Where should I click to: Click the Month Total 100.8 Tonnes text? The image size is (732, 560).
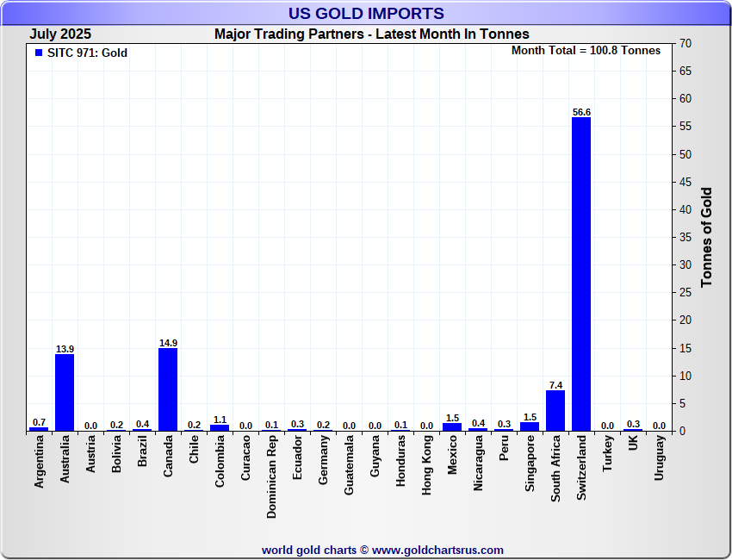[x=586, y=51]
